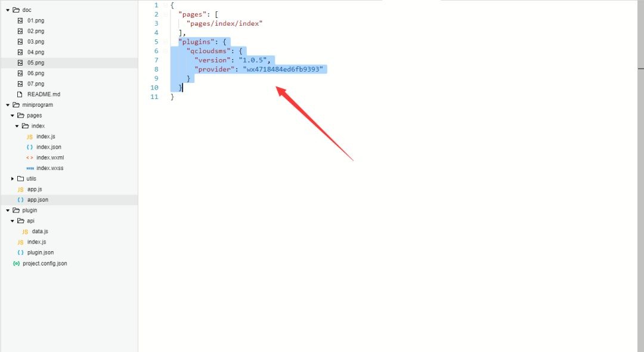Collapse the miniprogram folder arrow

click(x=8, y=105)
